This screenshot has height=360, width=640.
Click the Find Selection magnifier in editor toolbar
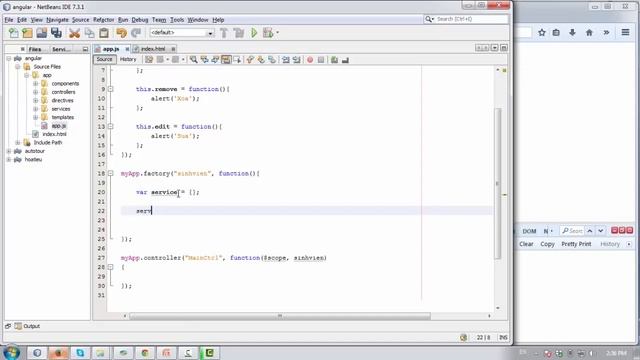[x=193, y=60]
